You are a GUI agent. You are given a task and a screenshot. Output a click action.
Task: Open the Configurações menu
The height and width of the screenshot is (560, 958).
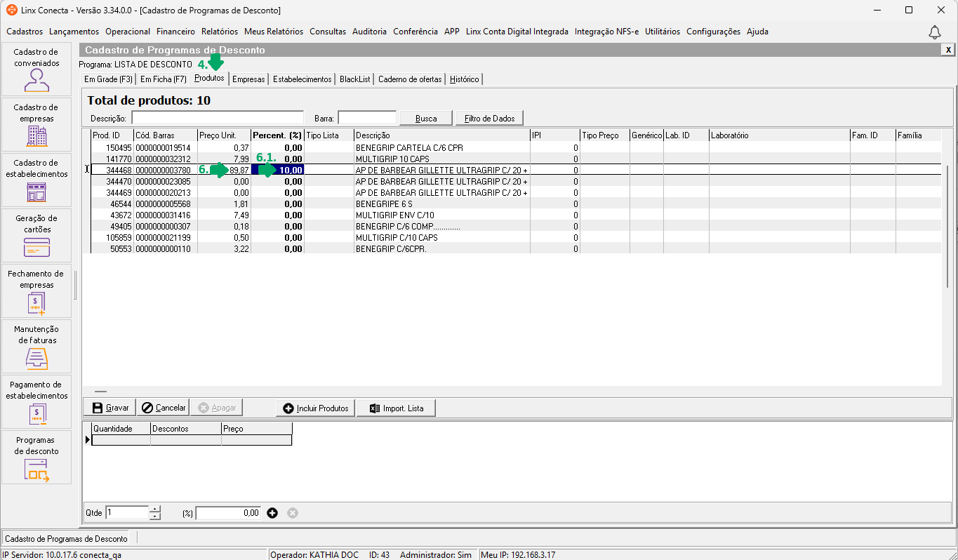tap(713, 32)
